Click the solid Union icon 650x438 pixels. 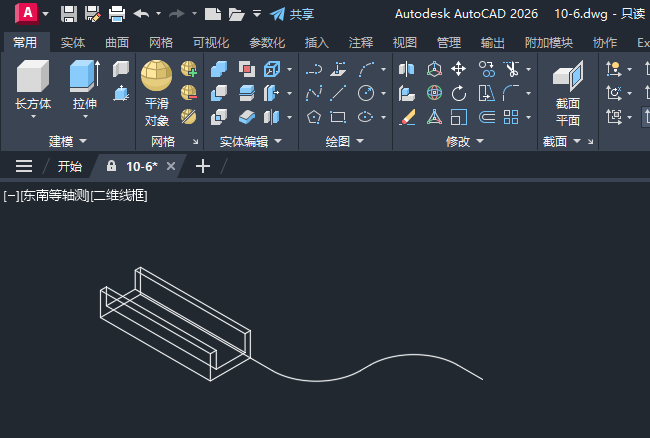click(219, 69)
